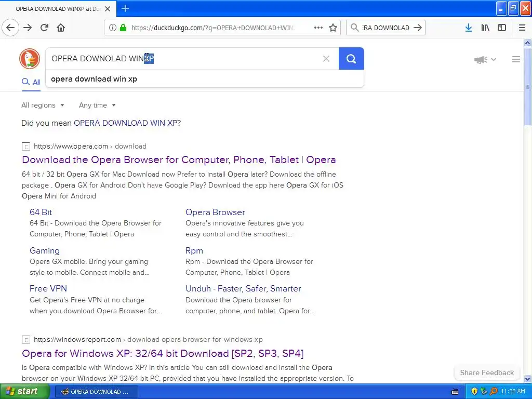Expand the All regions dropdown
This screenshot has height=399, width=532.
pos(43,105)
